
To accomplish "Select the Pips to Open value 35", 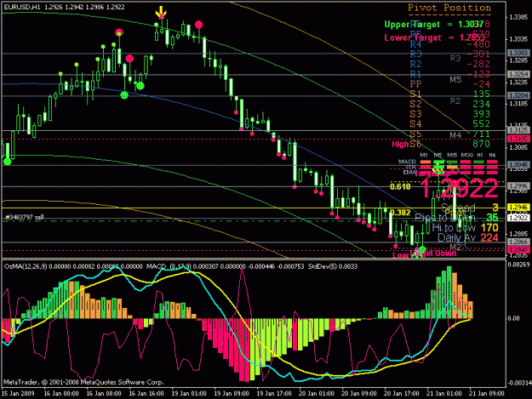I will [492, 218].
